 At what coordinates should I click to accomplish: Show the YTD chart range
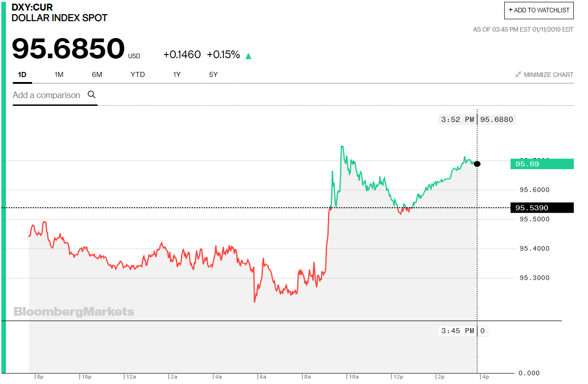coord(137,75)
